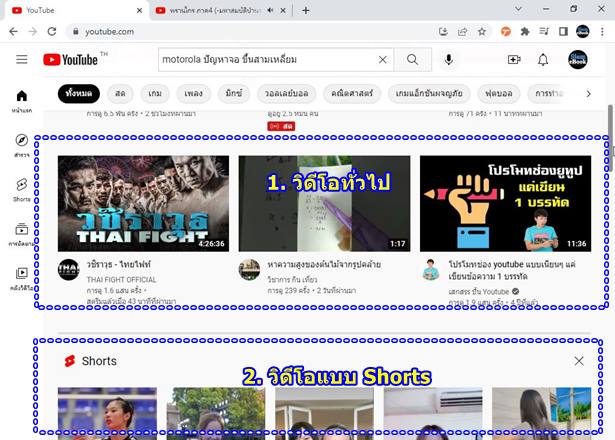Select the เพลง chip
Viewport: 615px width, 440px height.
(193, 93)
